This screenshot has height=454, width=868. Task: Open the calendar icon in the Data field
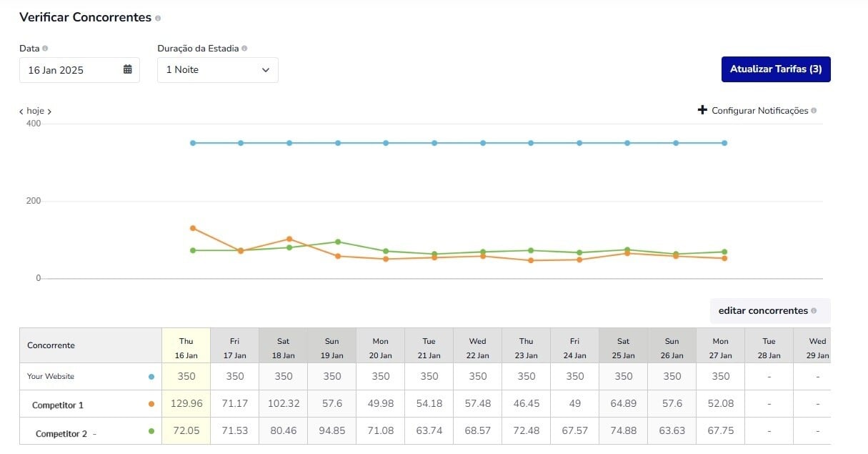[x=127, y=70]
